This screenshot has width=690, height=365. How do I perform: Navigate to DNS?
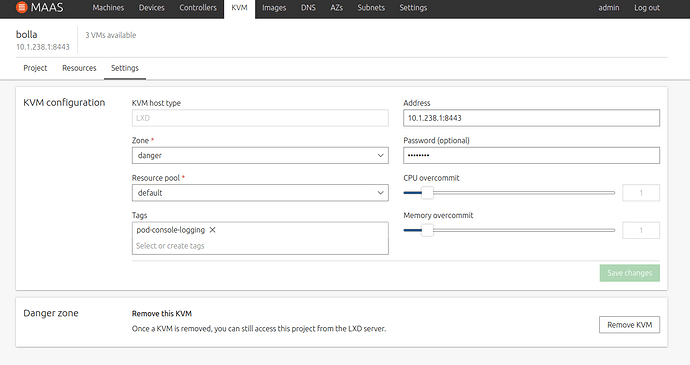pos(308,8)
